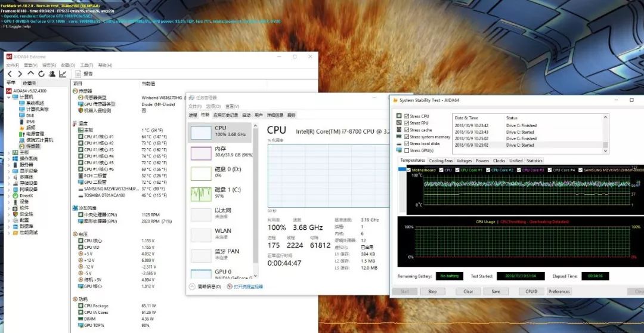This screenshot has height=333, width=644.
Task: Expand 多媒体 tree node arrow
Action: (9, 177)
